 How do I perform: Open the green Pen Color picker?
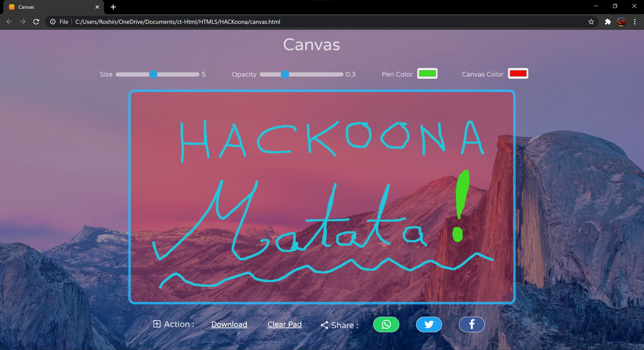pos(427,74)
